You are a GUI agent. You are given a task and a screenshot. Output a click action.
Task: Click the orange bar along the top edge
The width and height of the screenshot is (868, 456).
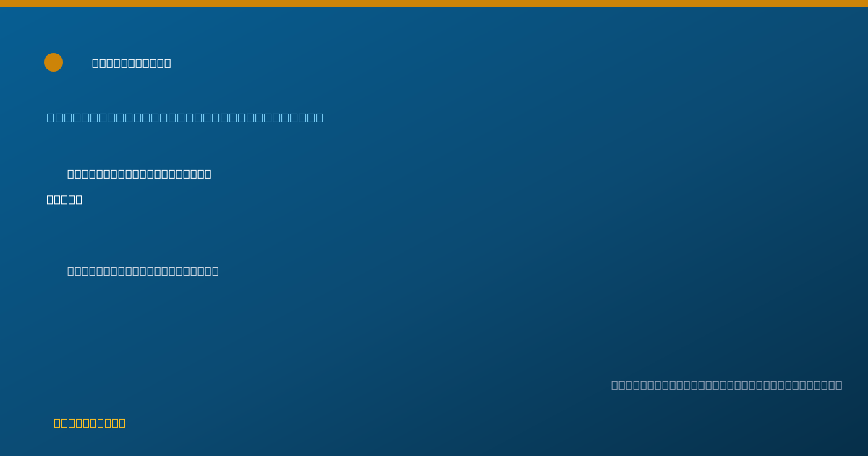[x=434, y=4]
